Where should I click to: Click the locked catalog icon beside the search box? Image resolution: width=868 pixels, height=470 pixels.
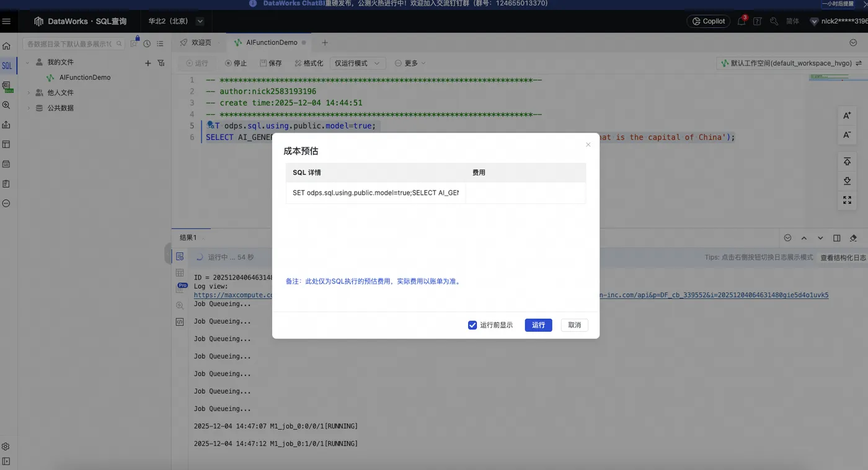click(x=135, y=43)
